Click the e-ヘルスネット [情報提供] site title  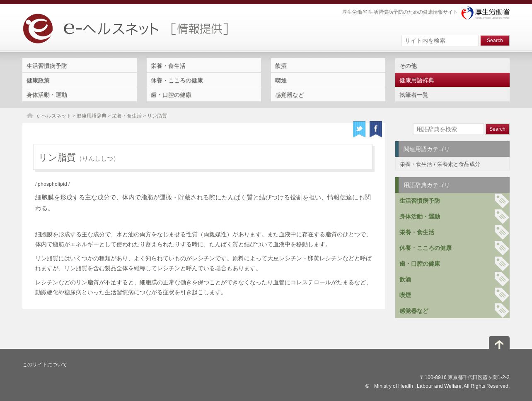(146, 28)
